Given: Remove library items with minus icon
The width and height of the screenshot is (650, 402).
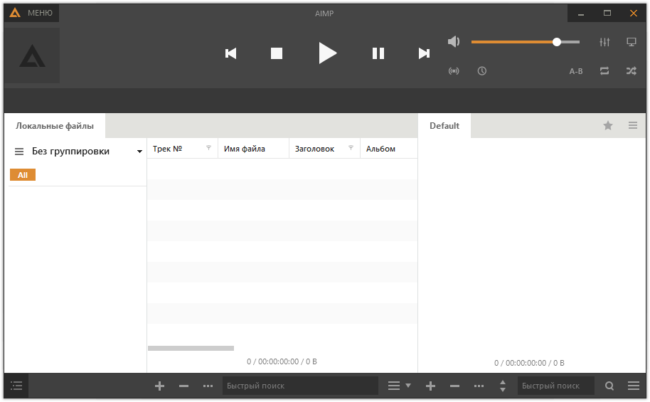Looking at the screenshot, I should pyautogui.click(x=184, y=386).
